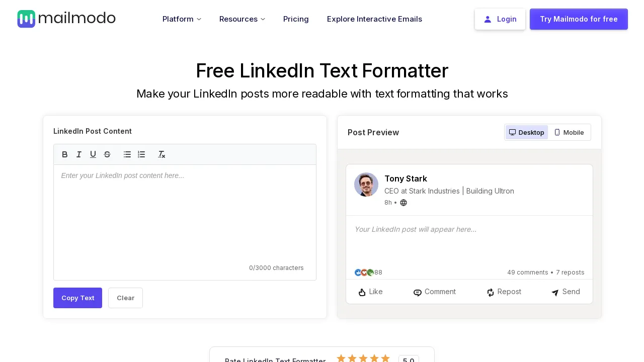
Task: Insert a bulleted list in the post editor
Action: [127, 154]
